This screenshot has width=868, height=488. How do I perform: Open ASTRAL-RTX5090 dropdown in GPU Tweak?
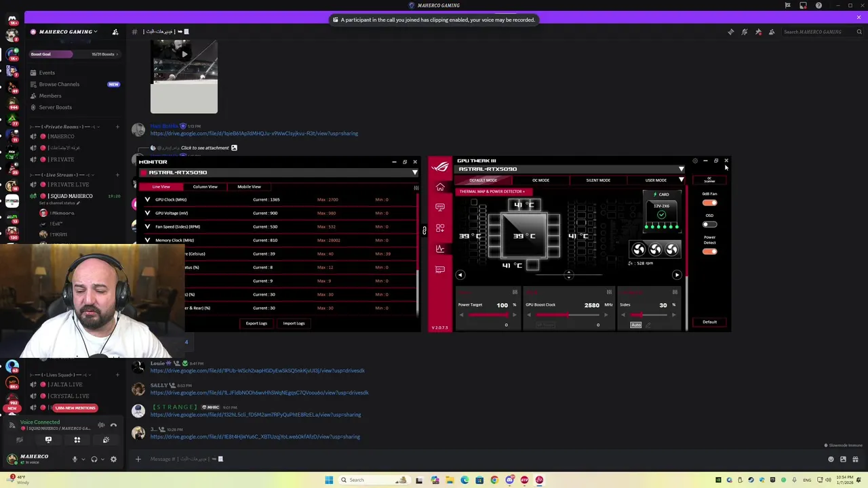[x=681, y=169]
